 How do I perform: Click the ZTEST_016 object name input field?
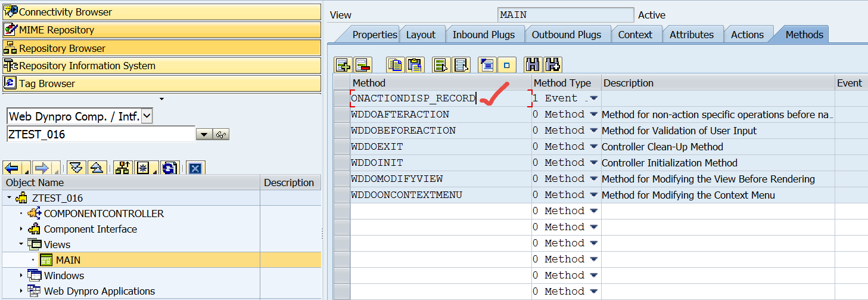click(100, 135)
